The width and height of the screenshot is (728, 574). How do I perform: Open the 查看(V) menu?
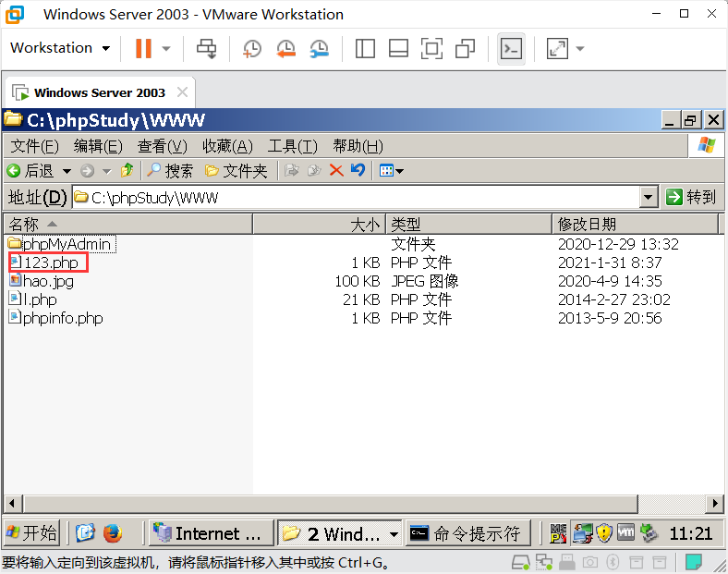pos(162,146)
